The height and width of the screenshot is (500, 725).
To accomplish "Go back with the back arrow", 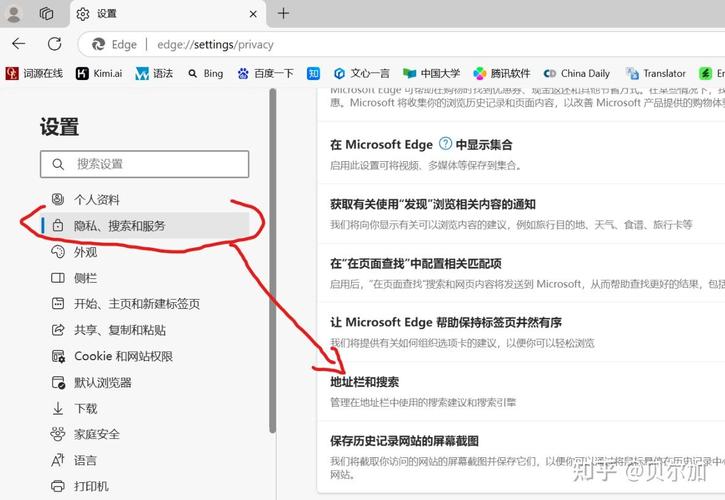I will tap(19, 44).
